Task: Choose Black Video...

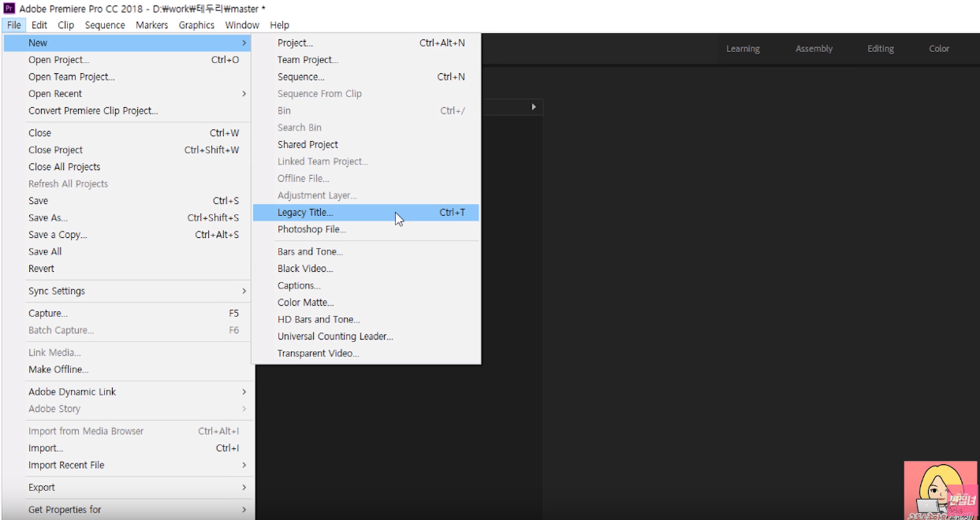Action: [366, 269]
